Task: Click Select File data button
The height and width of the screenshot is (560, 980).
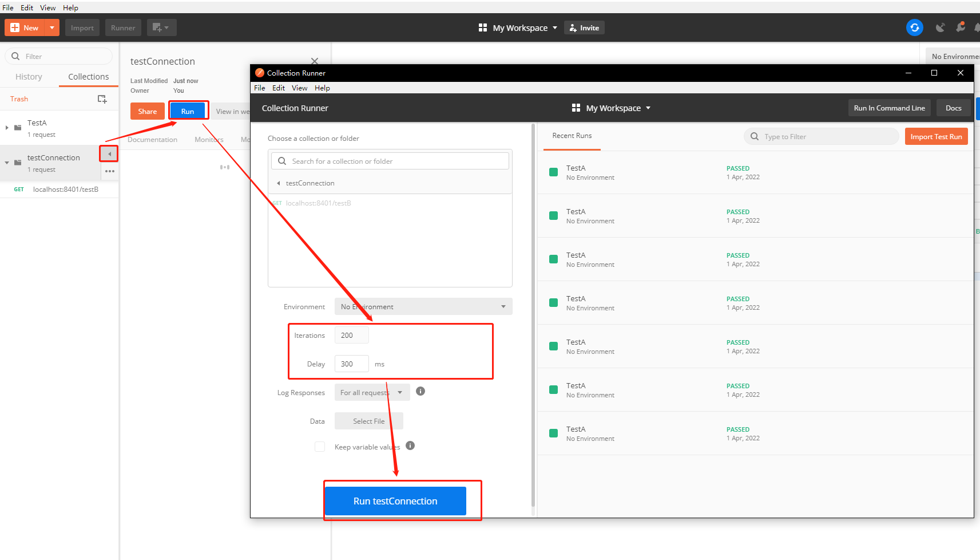Action: [x=369, y=421]
